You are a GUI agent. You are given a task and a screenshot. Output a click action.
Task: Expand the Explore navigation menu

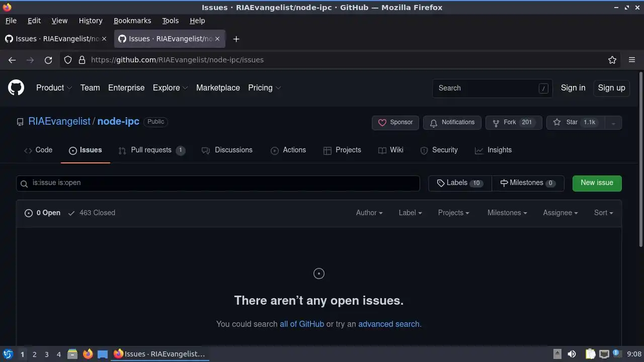tap(170, 87)
